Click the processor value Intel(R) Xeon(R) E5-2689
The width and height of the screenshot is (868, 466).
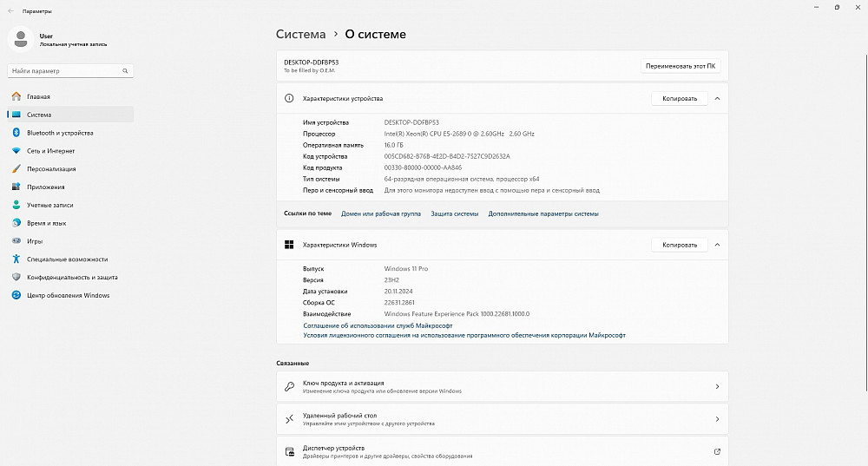point(459,134)
